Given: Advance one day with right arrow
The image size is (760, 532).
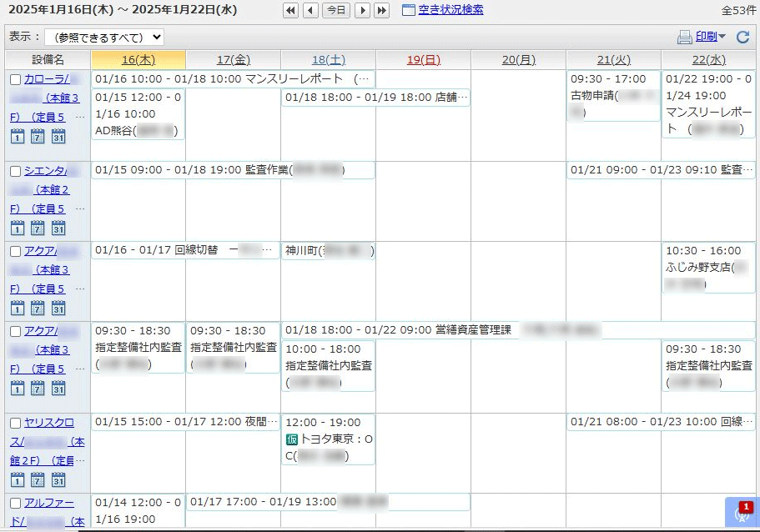Looking at the screenshot, I should click(362, 11).
